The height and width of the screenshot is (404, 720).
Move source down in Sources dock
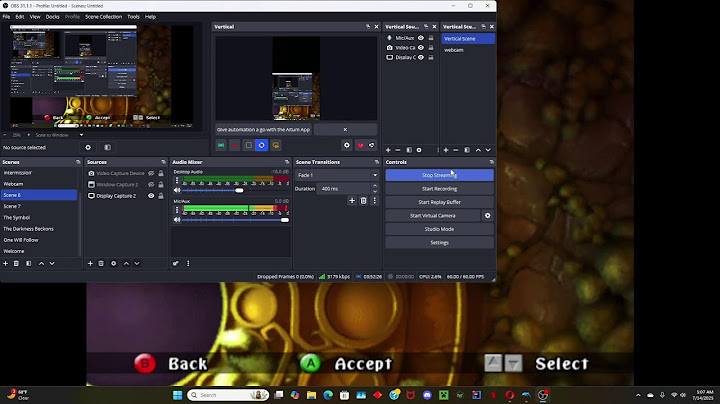137,264
